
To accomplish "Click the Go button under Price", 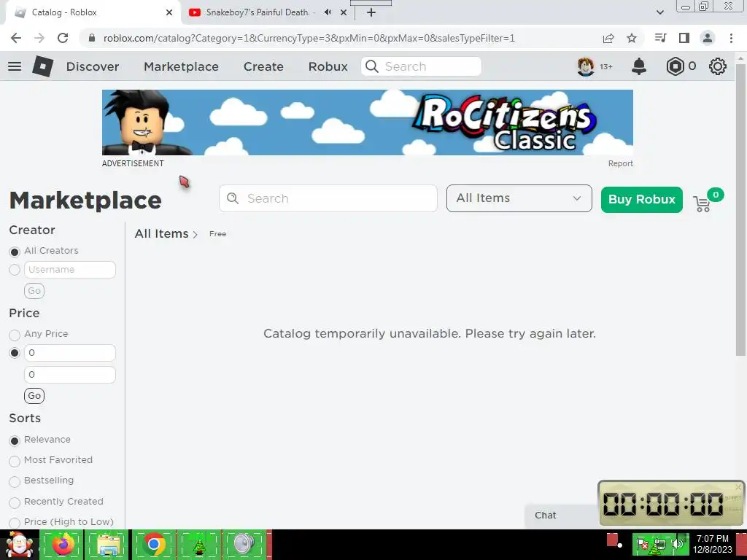I will (x=34, y=396).
